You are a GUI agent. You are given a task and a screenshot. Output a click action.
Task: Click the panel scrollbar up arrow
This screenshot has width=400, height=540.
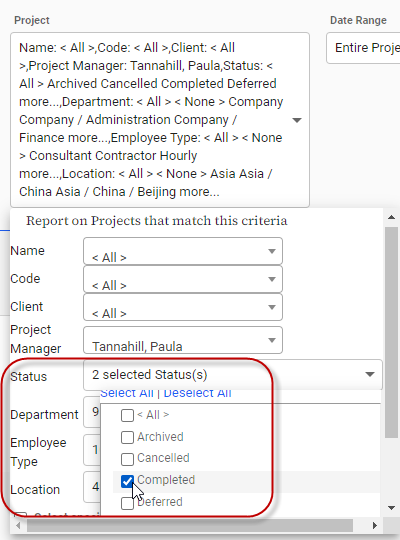tap(391, 217)
